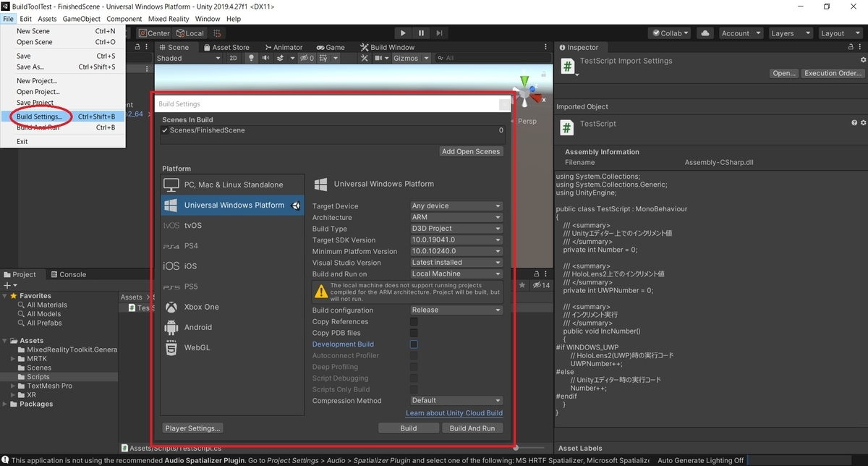Select Build Settings in File menu
This screenshot has height=466, width=868.
pyautogui.click(x=63, y=116)
